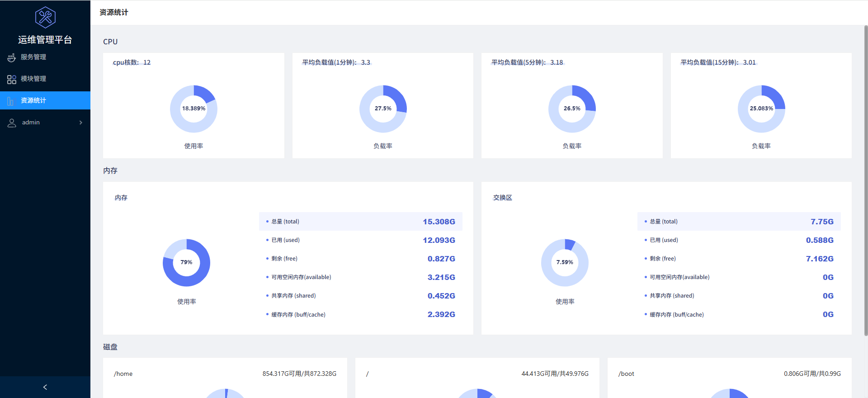Click 缓存内存 (buff/cache) in memory card

click(x=298, y=314)
